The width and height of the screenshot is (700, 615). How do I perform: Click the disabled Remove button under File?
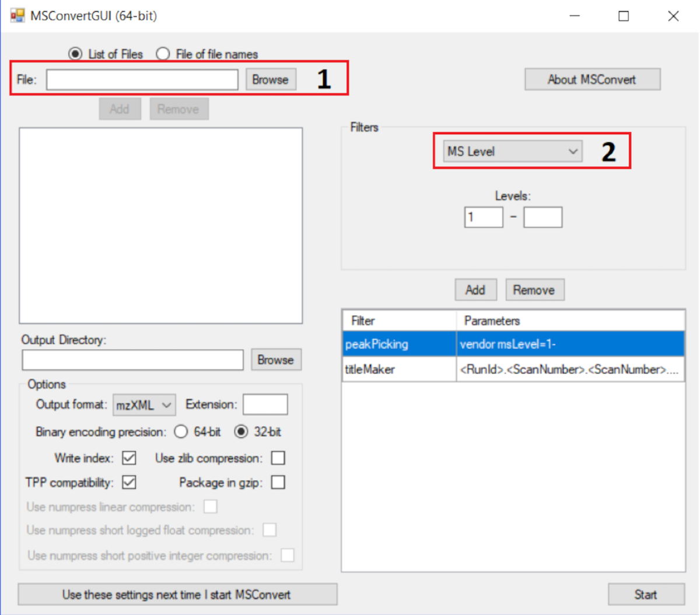(178, 109)
